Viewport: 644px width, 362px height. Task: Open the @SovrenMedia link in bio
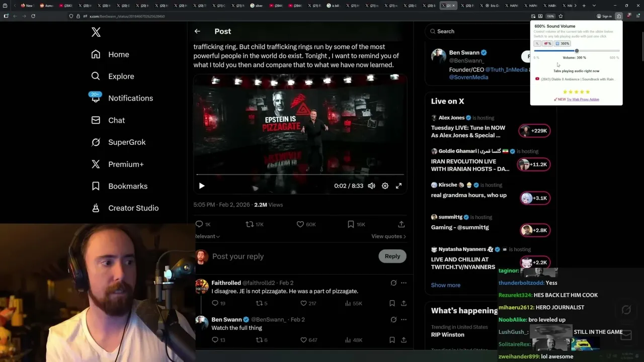pos(468,77)
